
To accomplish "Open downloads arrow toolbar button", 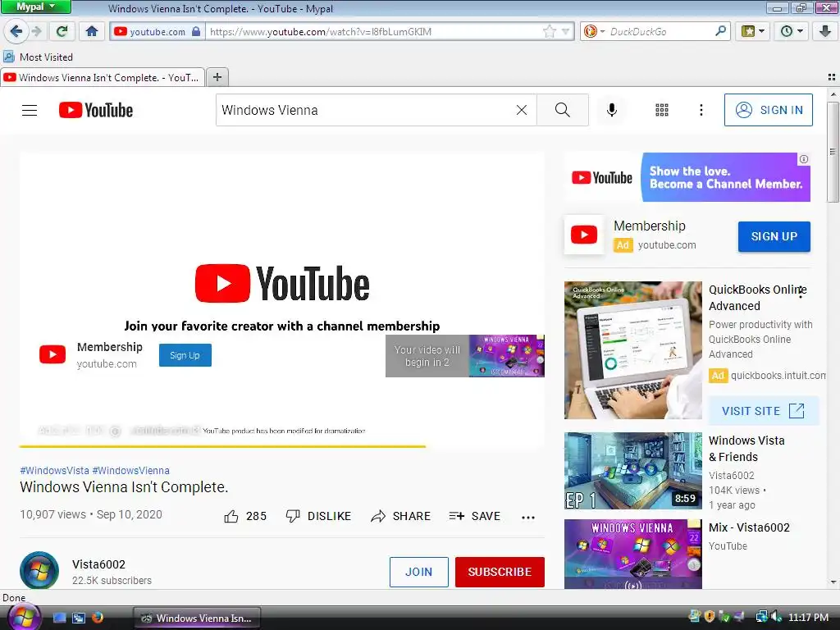I will click(824, 31).
